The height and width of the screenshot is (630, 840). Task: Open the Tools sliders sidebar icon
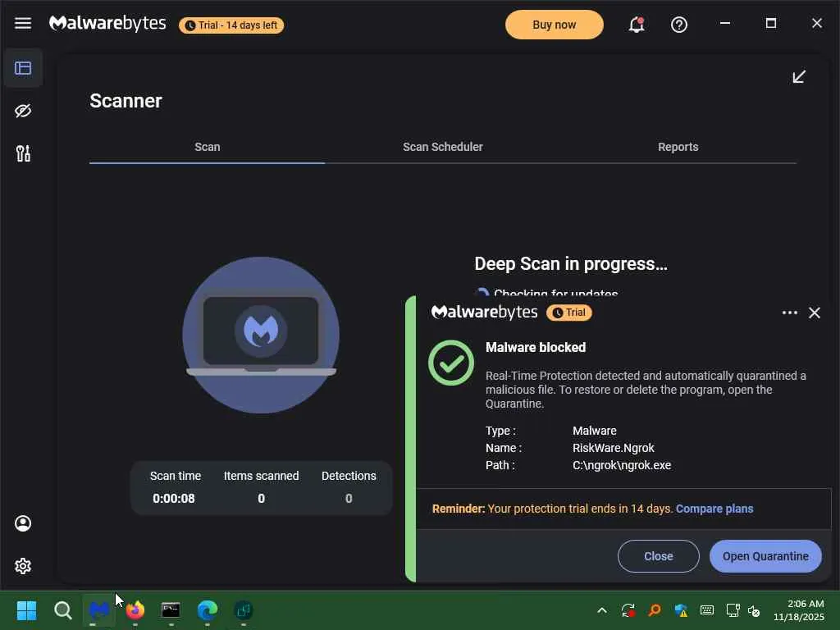[23, 153]
